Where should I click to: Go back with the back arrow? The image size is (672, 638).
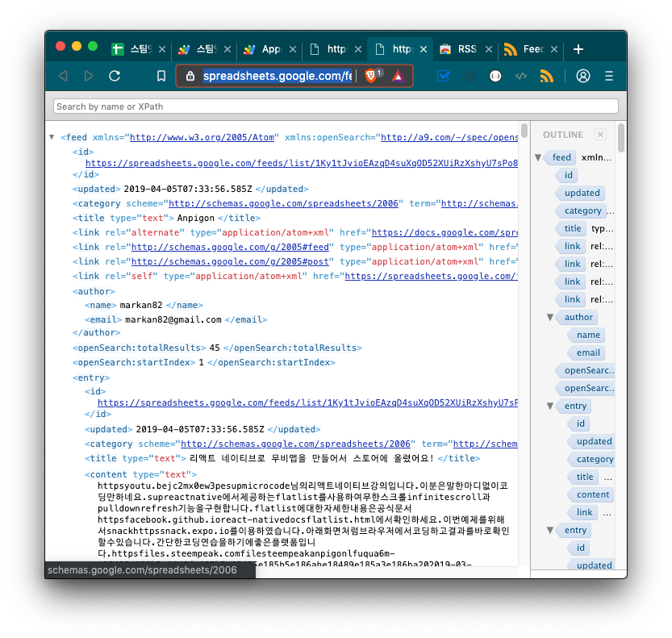pos(64,76)
